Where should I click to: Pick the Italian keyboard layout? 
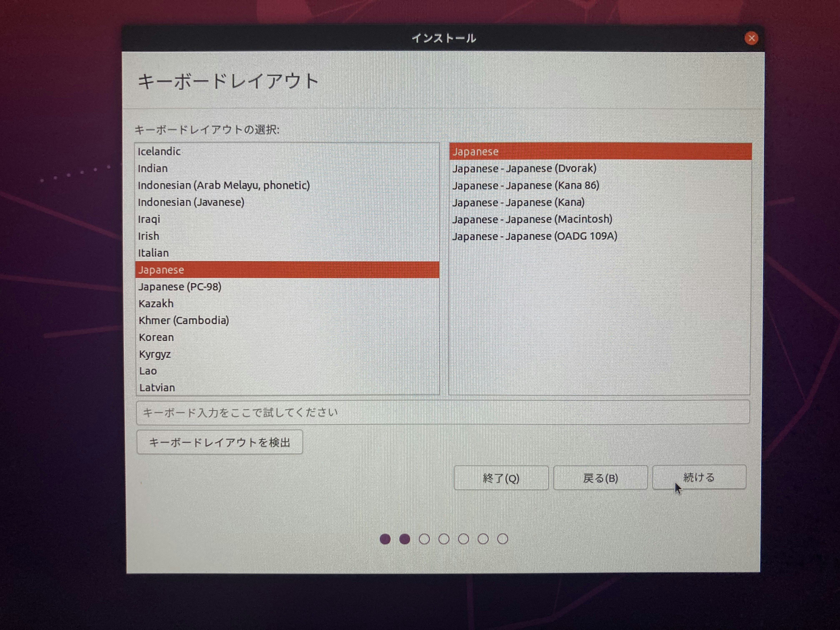153,253
